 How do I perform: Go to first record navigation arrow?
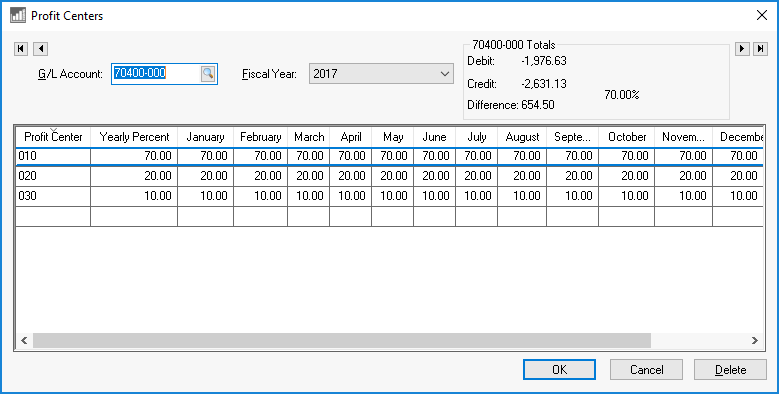[x=21, y=49]
